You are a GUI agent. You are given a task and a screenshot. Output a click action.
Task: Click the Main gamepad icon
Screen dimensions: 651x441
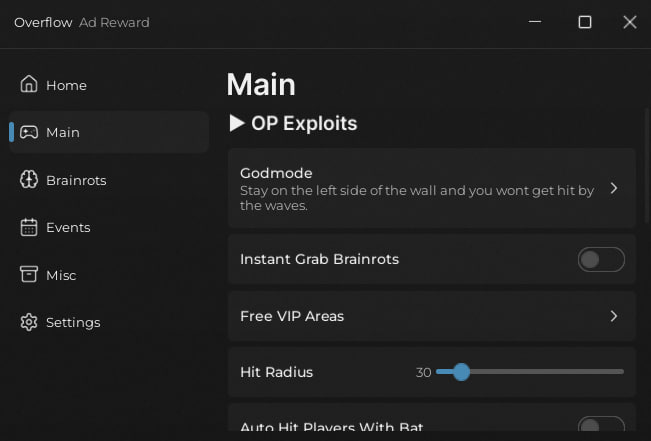coord(29,132)
